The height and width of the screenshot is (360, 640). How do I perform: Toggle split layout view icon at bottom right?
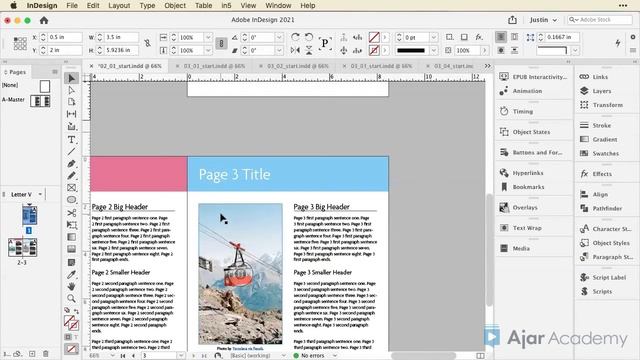click(x=480, y=356)
